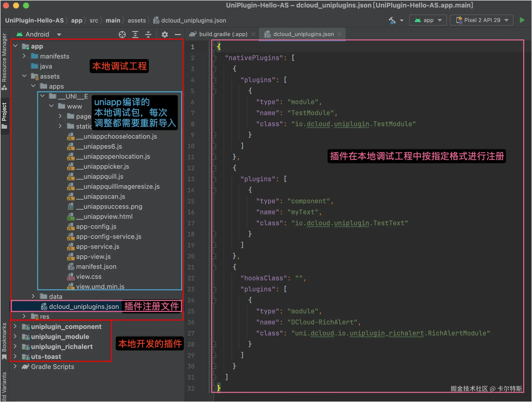Select manifest.json in the project tree
This screenshot has width=532, height=402.
point(96,267)
